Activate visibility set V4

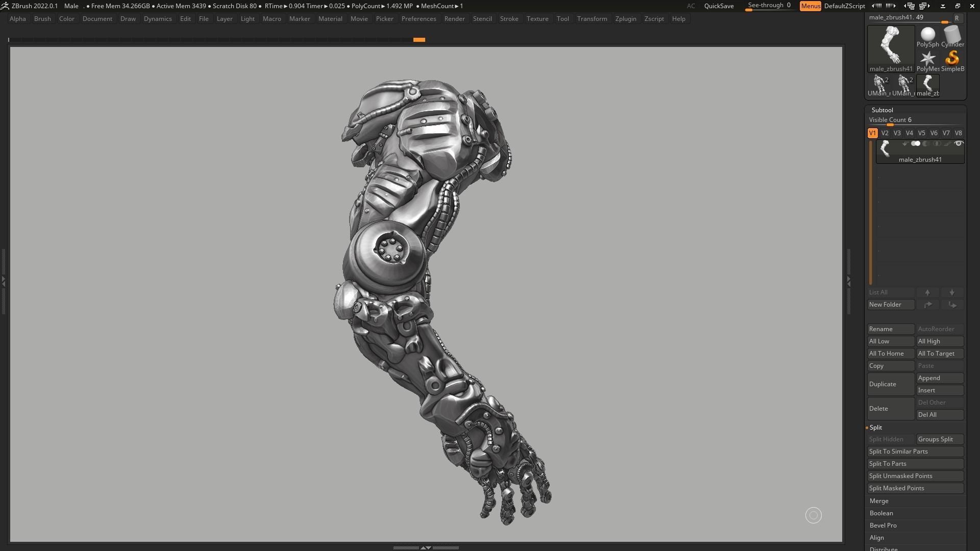tap(909, 133)
